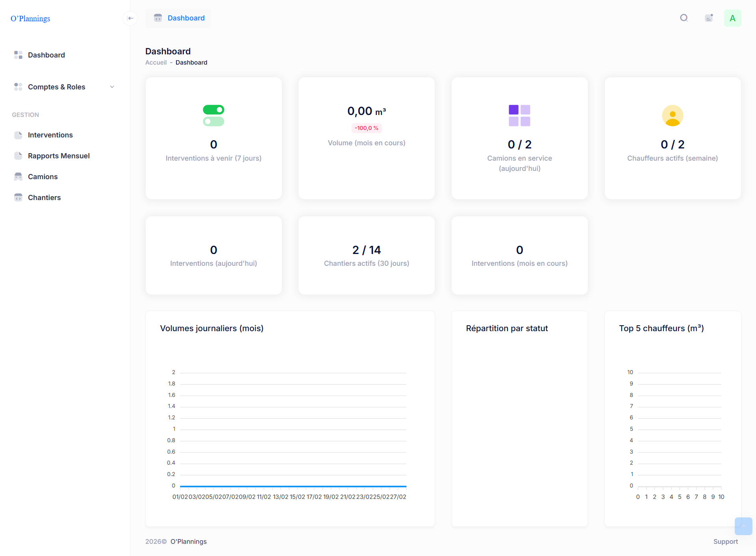Click the Rapports Mensuel document icon

[x=18, y=156]
